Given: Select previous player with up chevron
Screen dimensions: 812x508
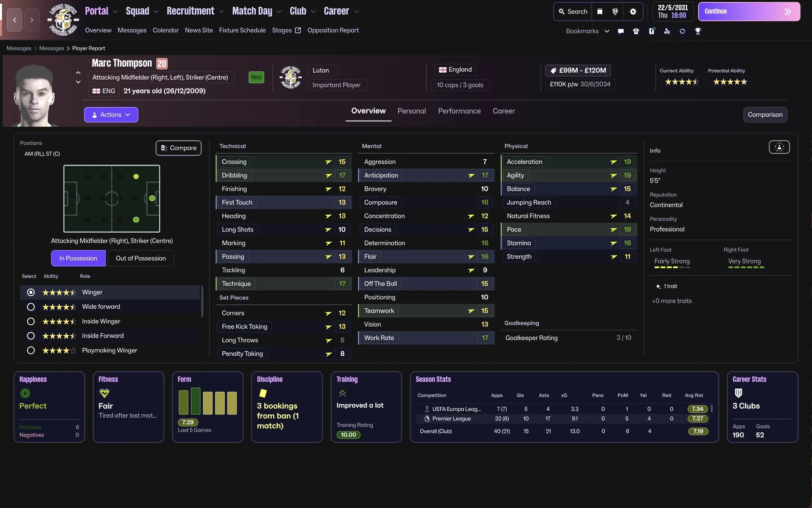Looking at the screenshot, I should (78, 73).
